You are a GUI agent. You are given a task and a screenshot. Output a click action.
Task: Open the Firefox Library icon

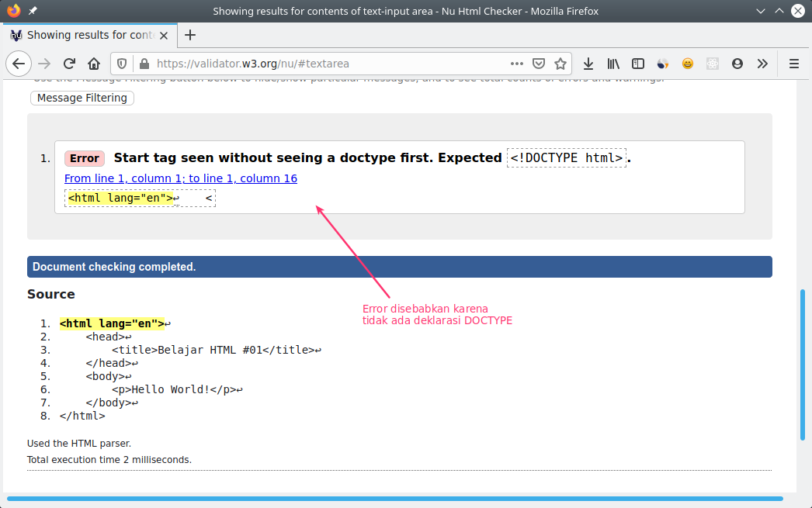[x=613, y=64]
